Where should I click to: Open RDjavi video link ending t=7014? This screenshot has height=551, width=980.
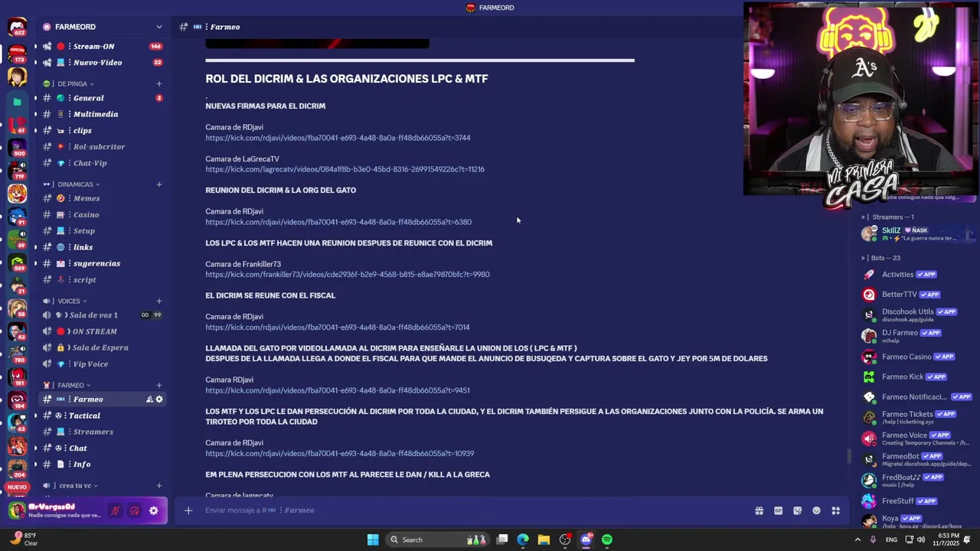(x=338, y=328)
